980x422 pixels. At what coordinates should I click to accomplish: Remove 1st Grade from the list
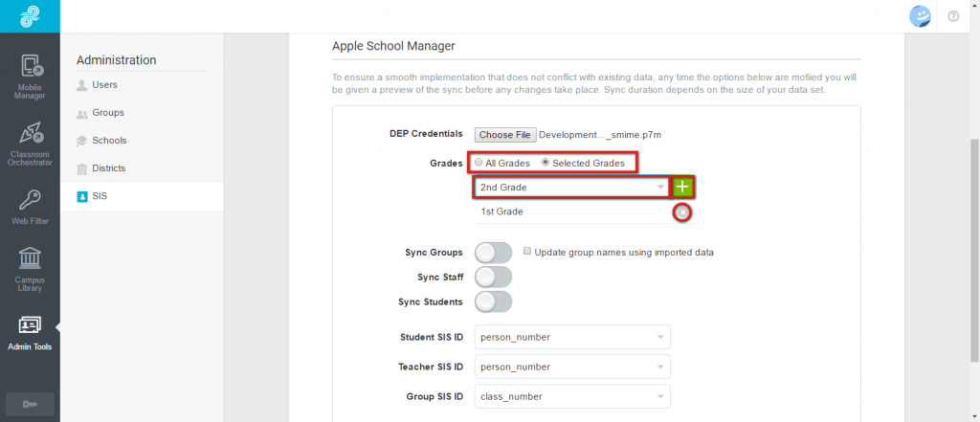[x=683, y=212]
